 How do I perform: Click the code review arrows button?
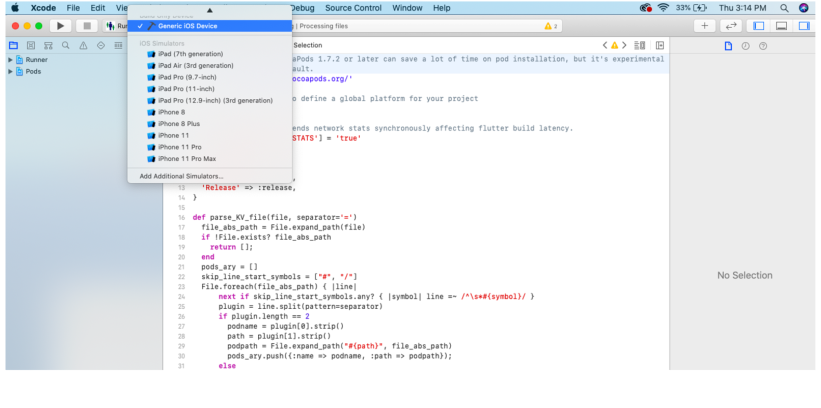(731, 25)
